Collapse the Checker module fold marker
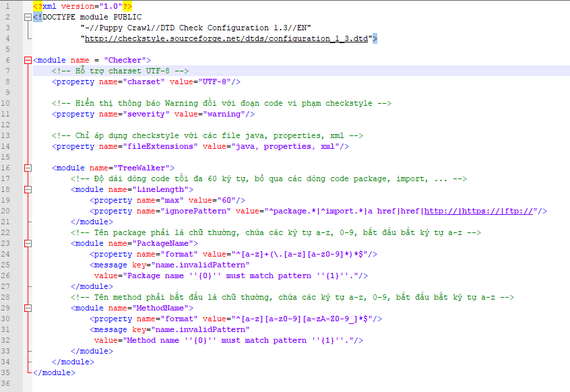 pos(28,60)
